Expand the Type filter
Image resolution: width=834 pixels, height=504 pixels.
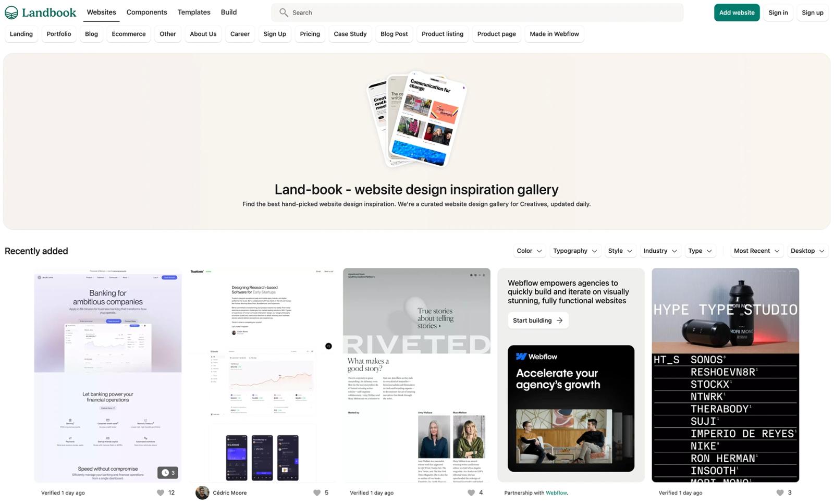pyautogui.click(x=700, y=251)
